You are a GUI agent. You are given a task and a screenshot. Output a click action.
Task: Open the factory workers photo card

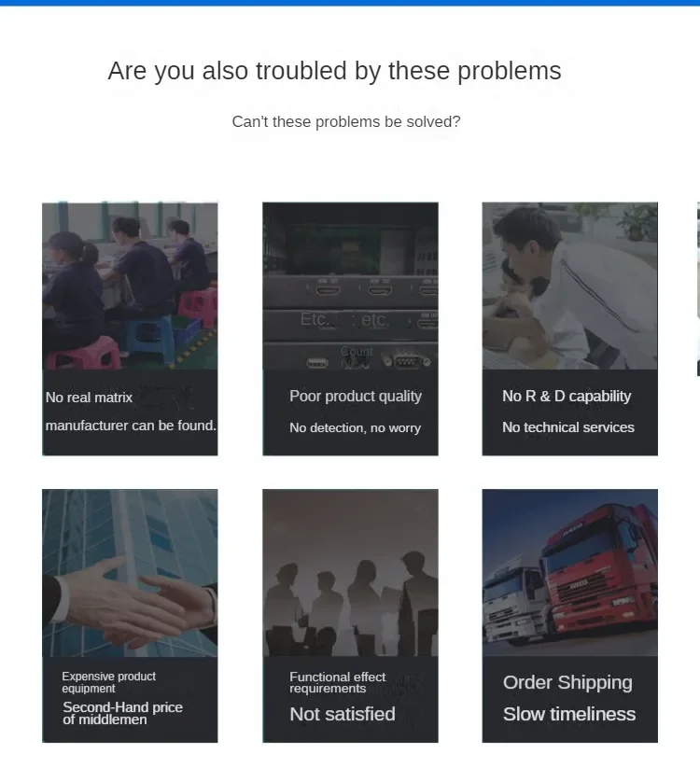[x=130, y=286]
